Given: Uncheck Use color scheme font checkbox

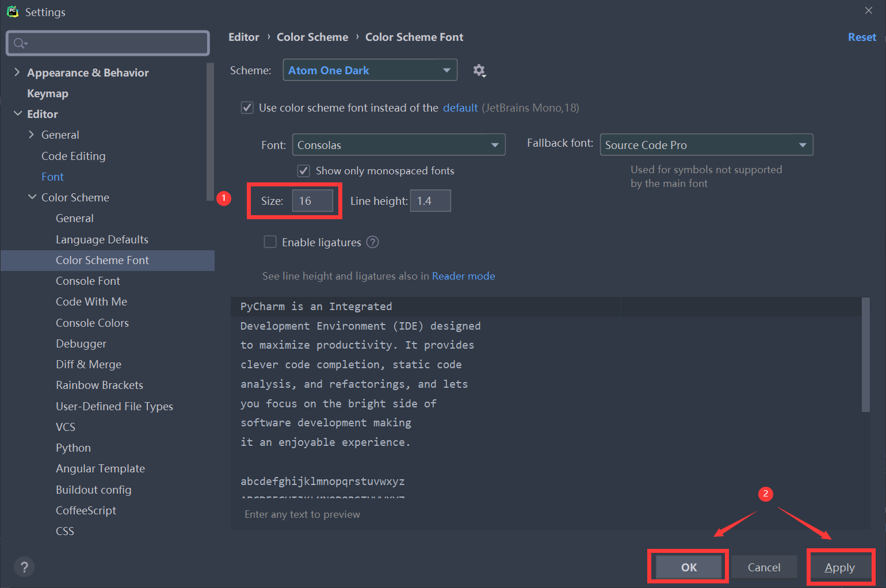Looking at the screenshot, I should click(247, 108).
